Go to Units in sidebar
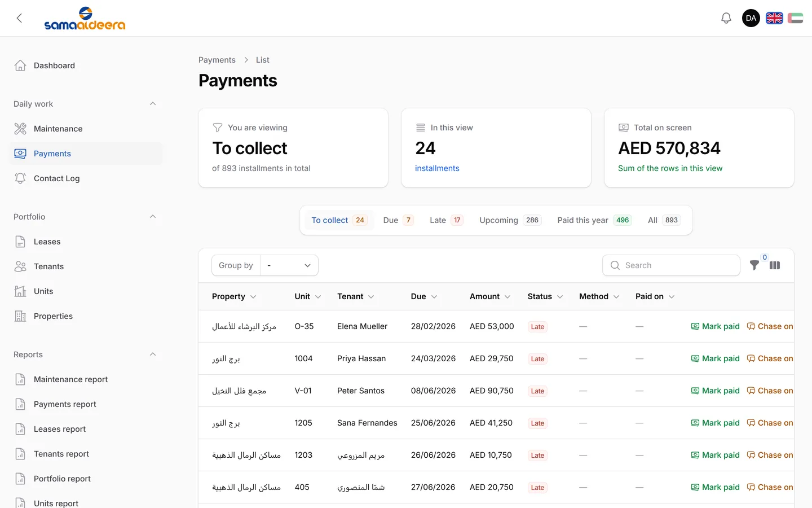Viewport: 812px width, 508px height. pyautogui.click(x=86, y=291)
